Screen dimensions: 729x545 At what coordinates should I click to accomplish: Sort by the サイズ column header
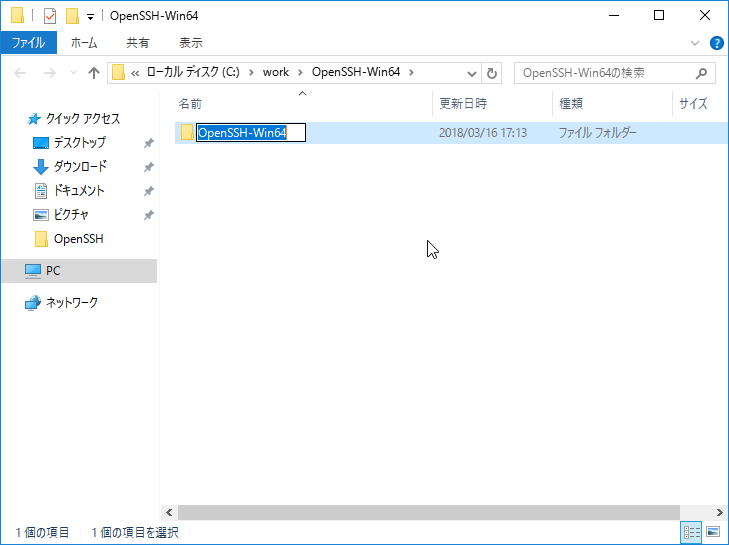(x=693, y=103)
